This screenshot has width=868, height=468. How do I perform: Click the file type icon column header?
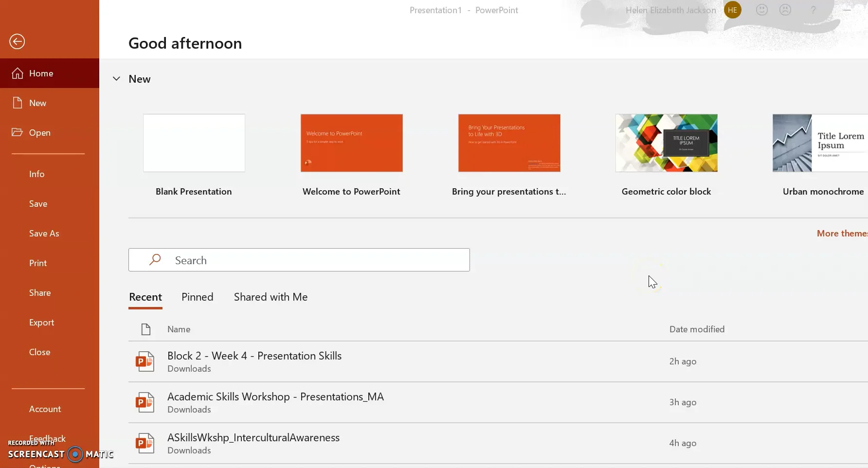145,329
